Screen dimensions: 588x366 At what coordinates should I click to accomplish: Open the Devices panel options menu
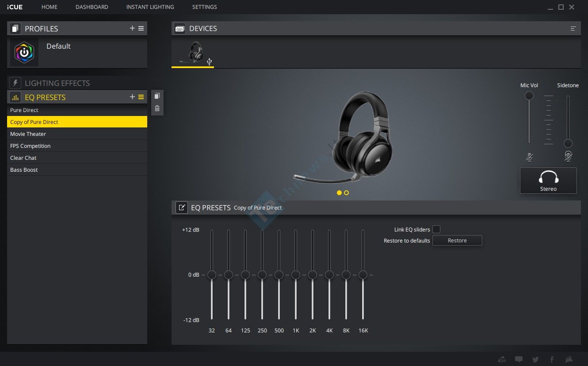click(x=573, y=28)
